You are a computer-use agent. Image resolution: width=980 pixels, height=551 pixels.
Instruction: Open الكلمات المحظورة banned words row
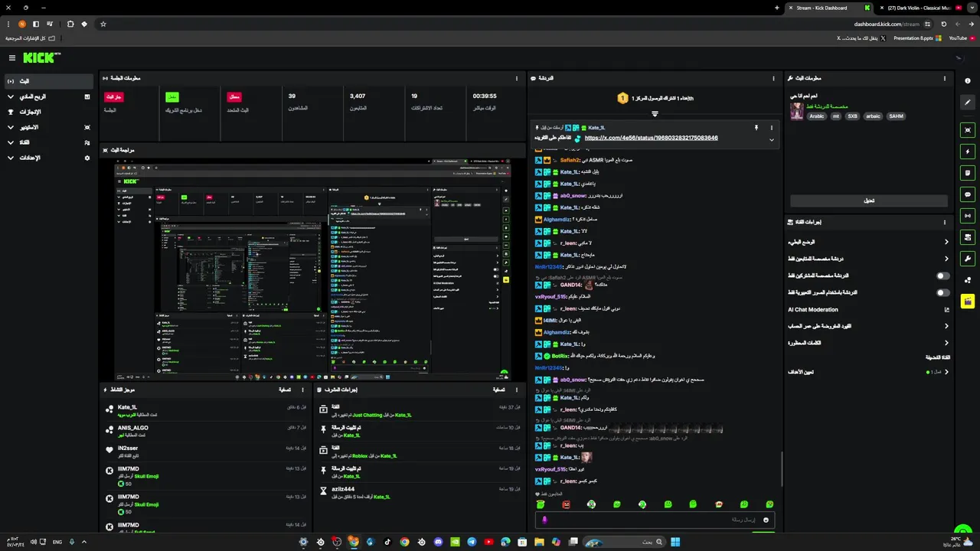pos(869,343)
